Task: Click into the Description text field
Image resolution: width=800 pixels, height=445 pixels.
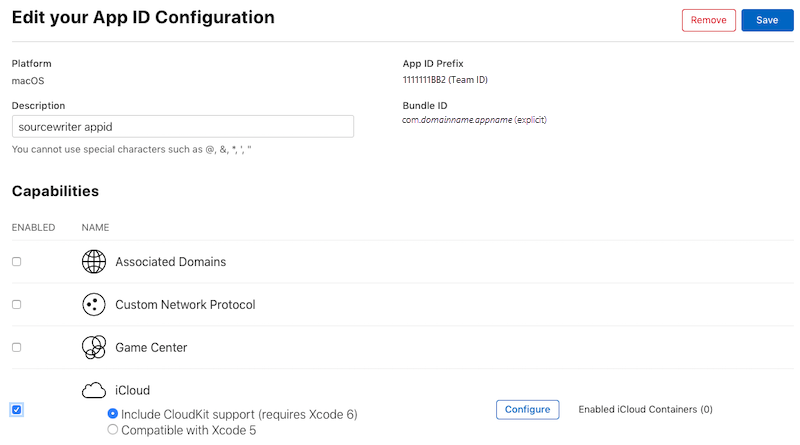Action: point(183,127)
